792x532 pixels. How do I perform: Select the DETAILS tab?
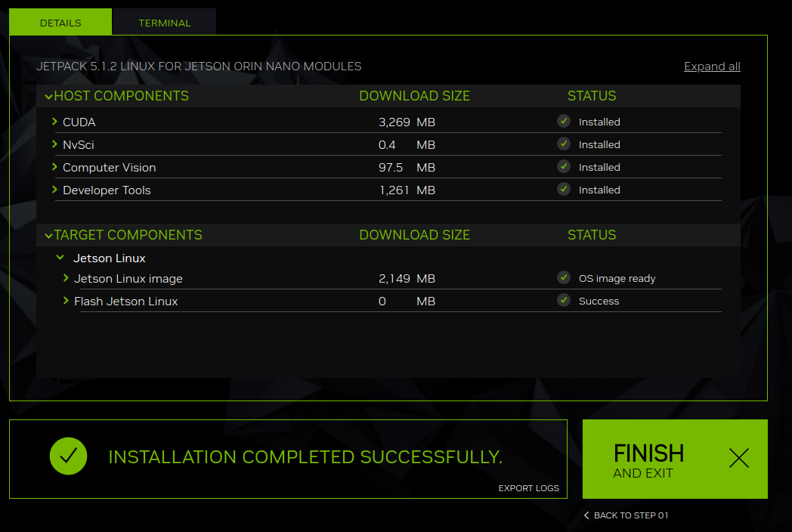pyautogui.click(x=60, y=23)
